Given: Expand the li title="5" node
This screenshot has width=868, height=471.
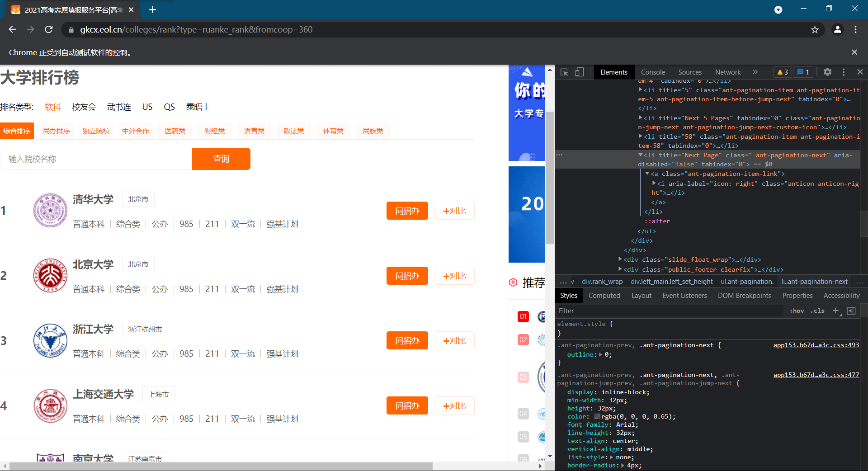Looking at the screenshot, I should pyautogui.click(x=641, y=89).
